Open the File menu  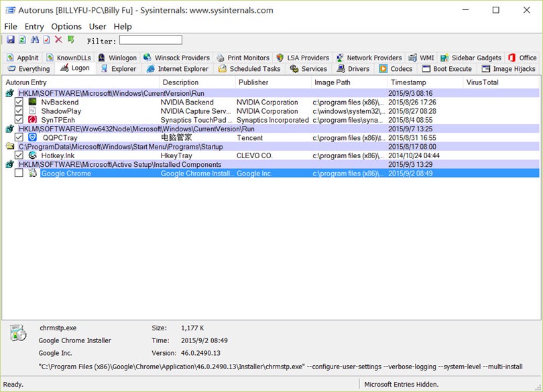(10, 26)
